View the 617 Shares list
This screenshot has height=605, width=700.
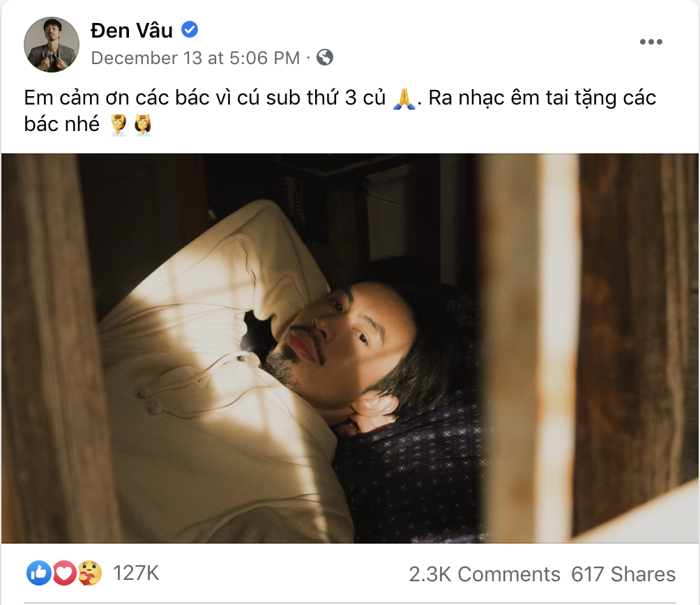pyautogui.click(x=623, y=574)
